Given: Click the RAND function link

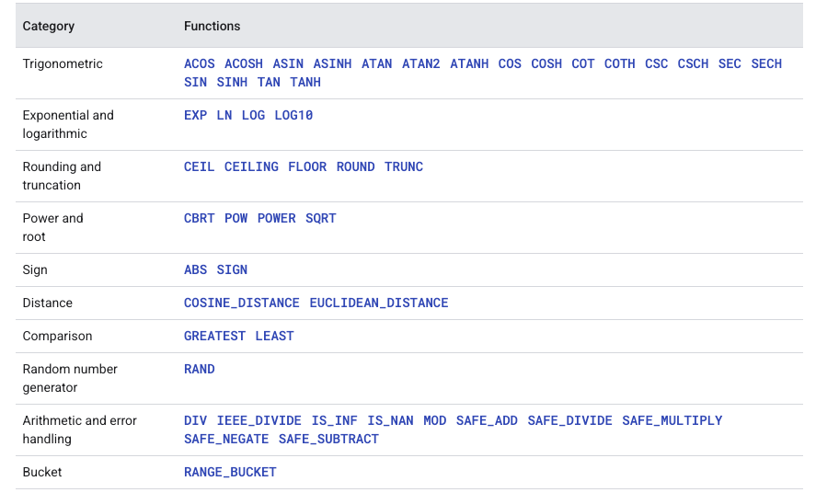Looking at the screenshot, I should (x=200, y=370).
